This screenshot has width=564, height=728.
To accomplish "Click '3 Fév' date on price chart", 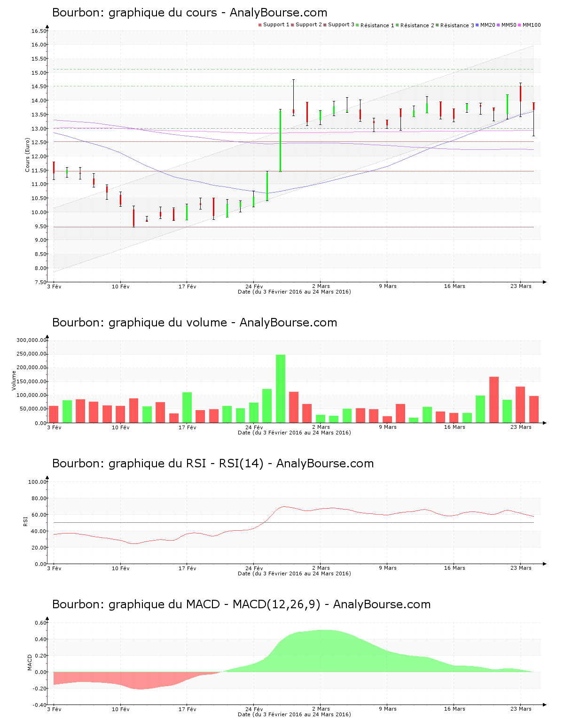I will [x=55, y=286].
